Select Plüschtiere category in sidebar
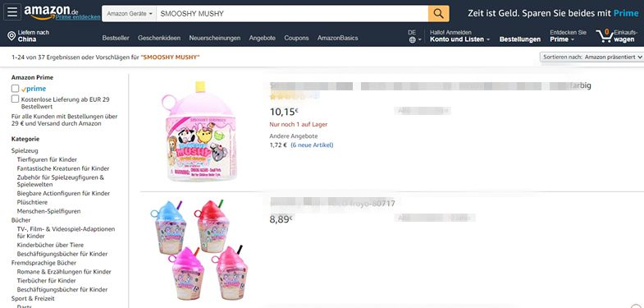The image size is (644, 308). 32,202
